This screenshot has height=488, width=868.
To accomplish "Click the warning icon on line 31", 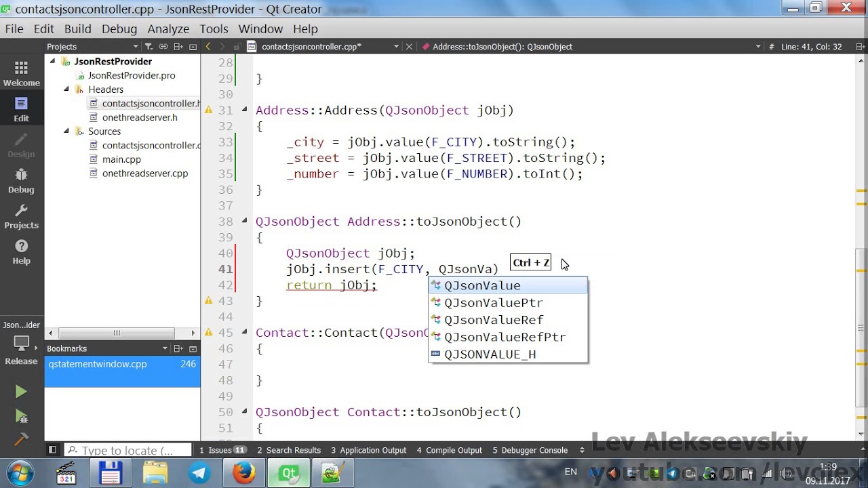I will point(208,110).
